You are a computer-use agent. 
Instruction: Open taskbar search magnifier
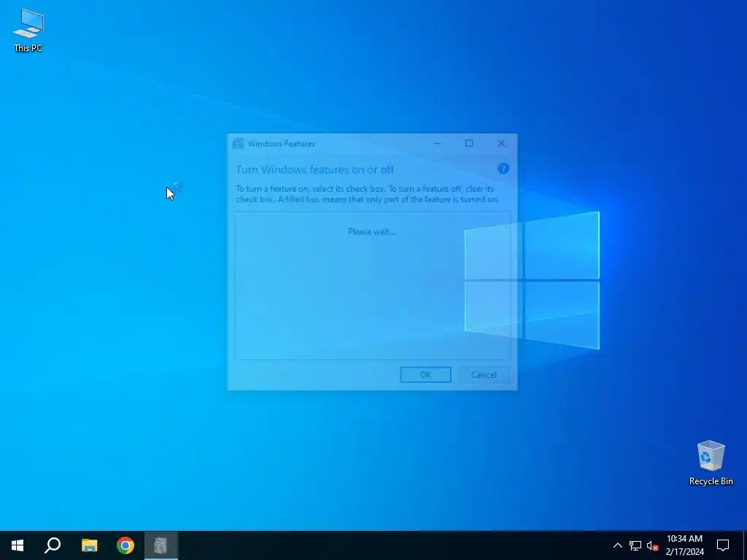point(53,545)
